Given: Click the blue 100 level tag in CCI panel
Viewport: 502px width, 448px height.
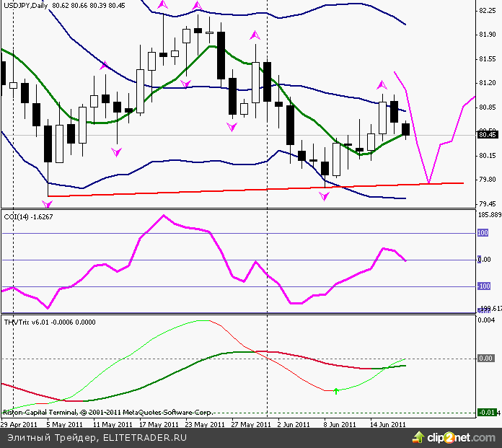Looking at the screenshot, I should click(483, 233).
